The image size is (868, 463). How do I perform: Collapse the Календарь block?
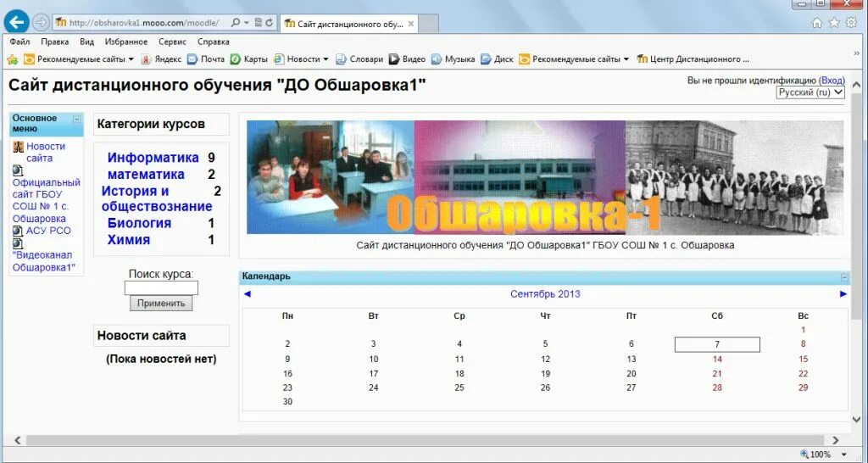click(844, 277)
